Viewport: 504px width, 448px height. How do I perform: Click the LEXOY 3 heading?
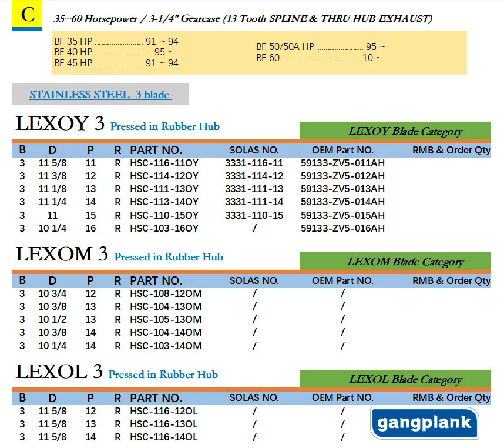(60, 123)
